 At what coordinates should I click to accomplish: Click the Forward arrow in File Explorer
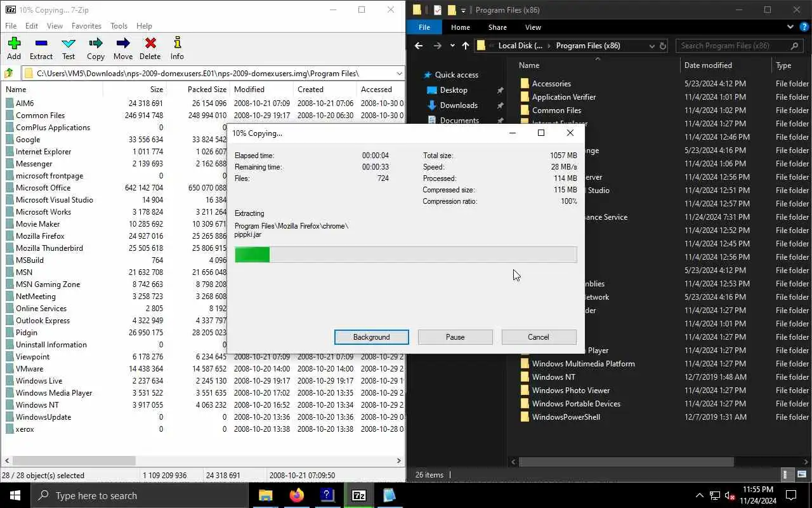pos(437,46)
